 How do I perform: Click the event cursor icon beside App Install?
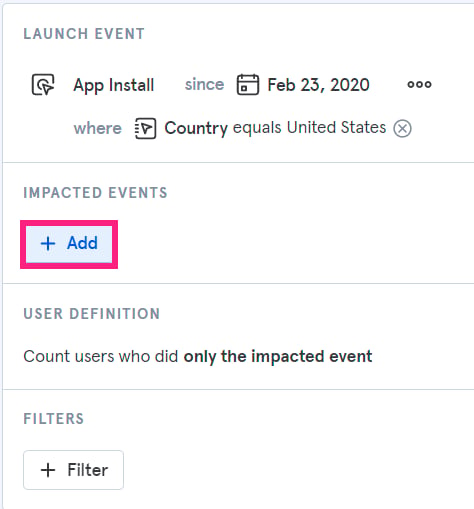[x=43, y=85]
